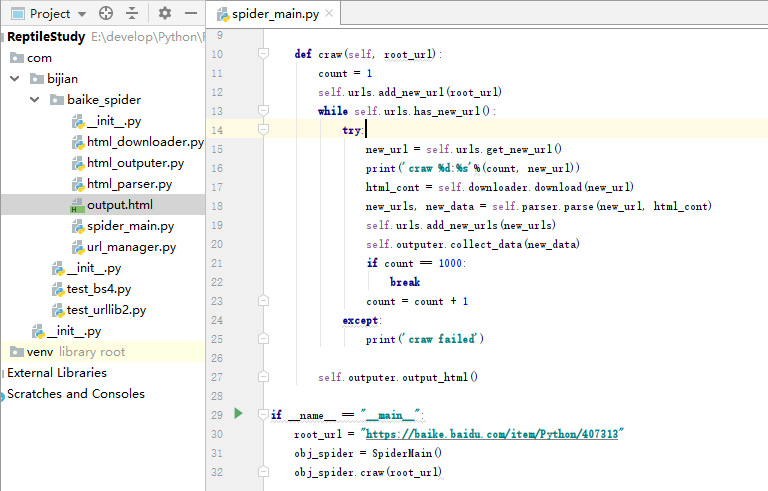The image size is (768, 491).
Task: Hide the Project tool window with minus icon
Action: [x=189, y=14]
